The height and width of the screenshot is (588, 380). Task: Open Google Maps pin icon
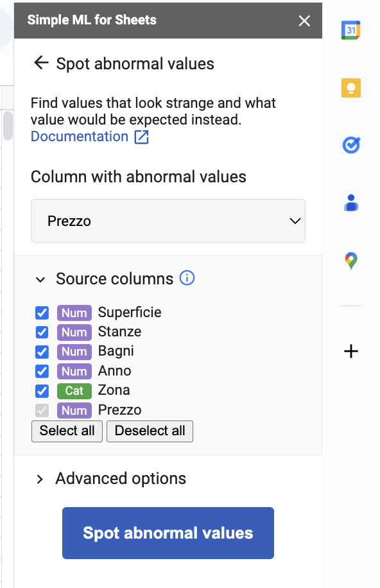coord(351,261)
